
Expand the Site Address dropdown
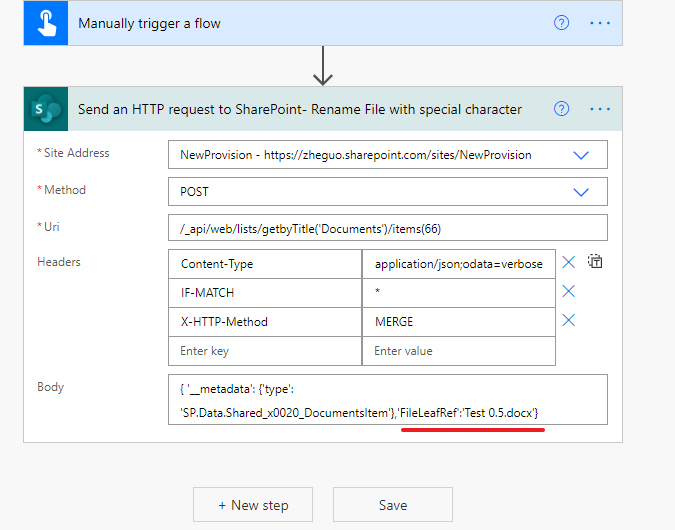[x=581, y=155]
